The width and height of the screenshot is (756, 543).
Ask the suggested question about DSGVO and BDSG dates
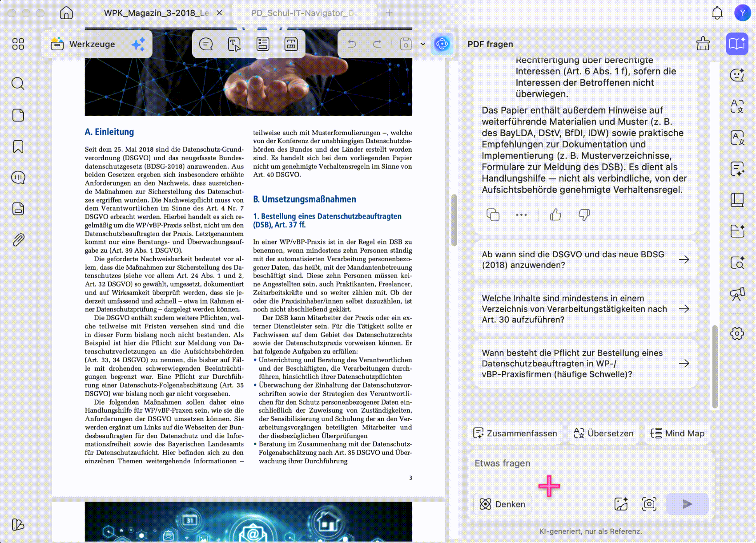tap(585, 259)
